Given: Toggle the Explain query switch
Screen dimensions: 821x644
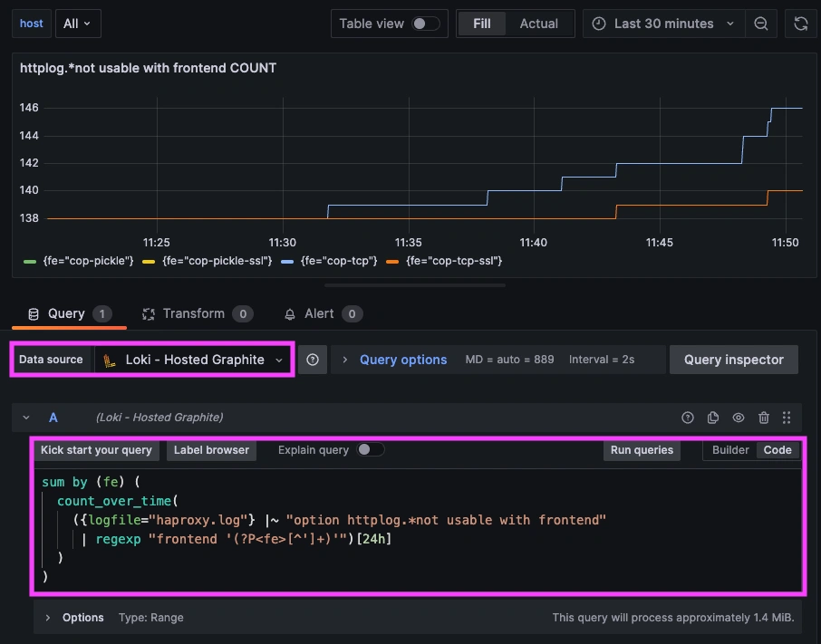Looking at the screenshot, I should click(x=371, y=450).
